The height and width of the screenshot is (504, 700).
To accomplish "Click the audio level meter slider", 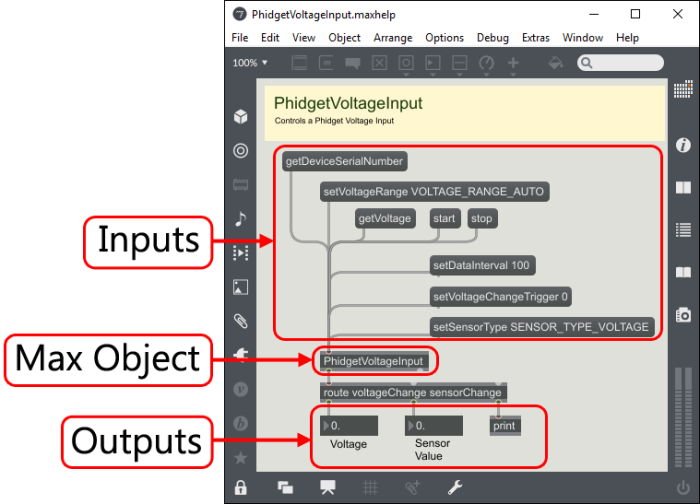I will click(683, 417).
